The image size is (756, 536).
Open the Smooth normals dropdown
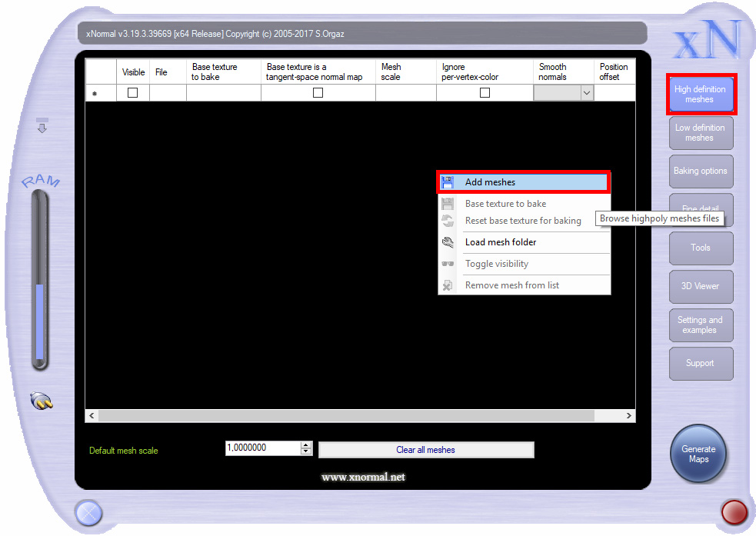587,93
